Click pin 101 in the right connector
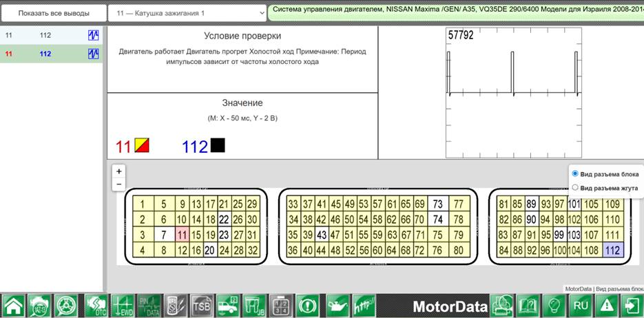Image resolution: width=644 pixels, height=318 pixels. [573, 204]
